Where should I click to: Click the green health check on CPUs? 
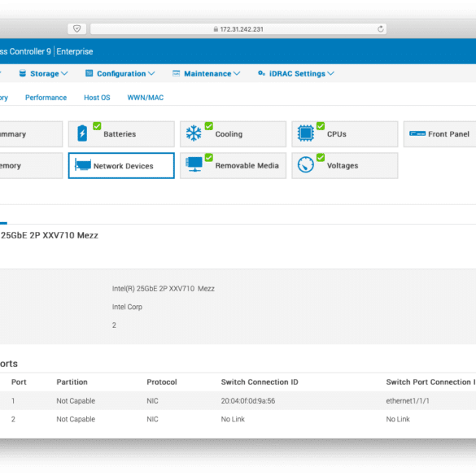coord(321,125)
